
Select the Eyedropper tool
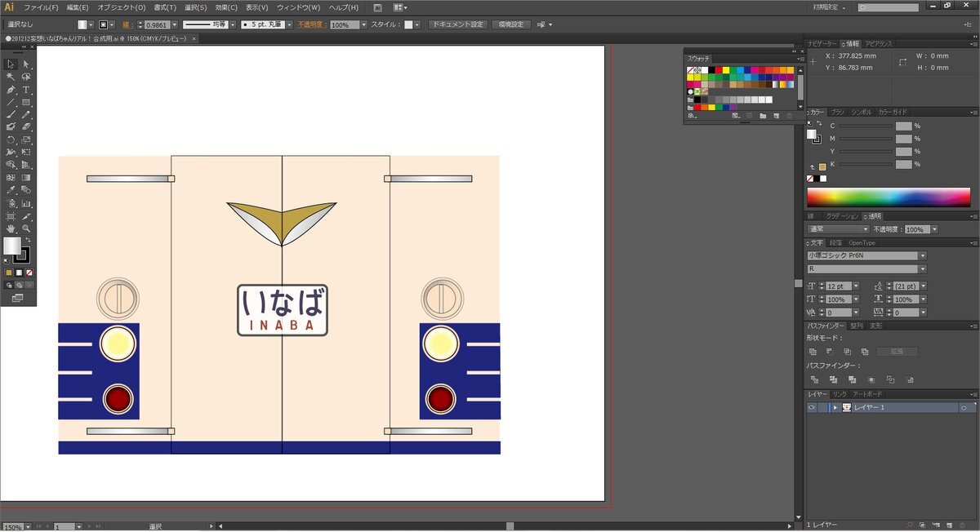(11, 190)
